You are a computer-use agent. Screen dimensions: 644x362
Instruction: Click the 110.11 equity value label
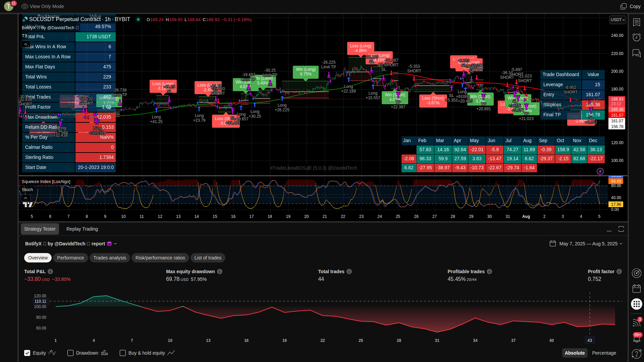tap(41, 301)
